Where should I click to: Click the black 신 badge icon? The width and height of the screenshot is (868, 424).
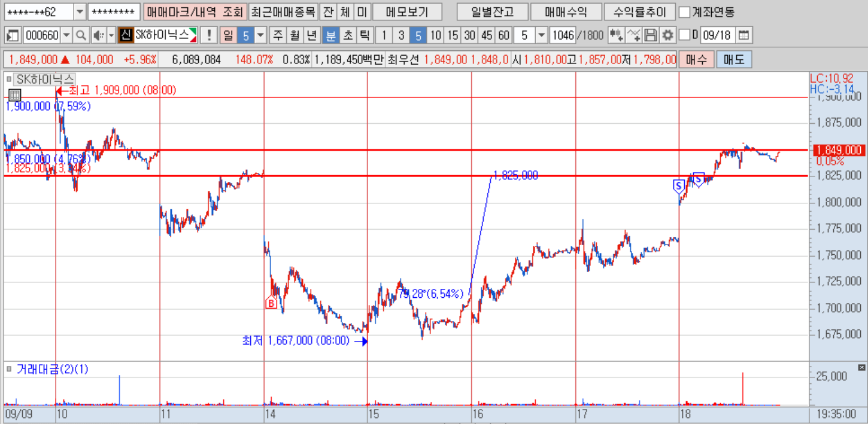pos(125,35)
